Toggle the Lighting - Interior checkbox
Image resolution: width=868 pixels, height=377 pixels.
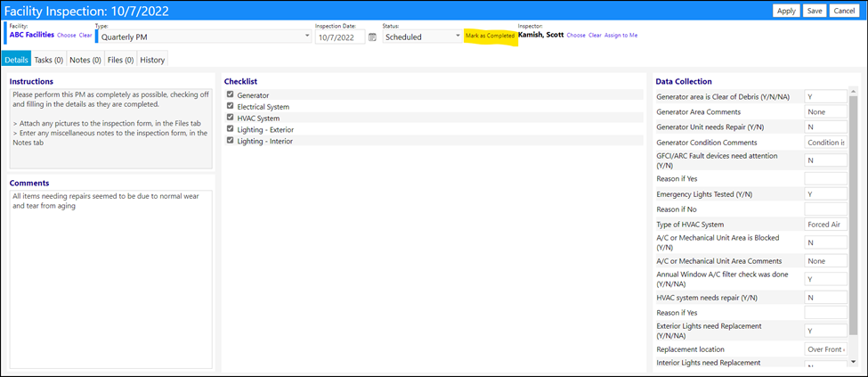coord(231,141)
